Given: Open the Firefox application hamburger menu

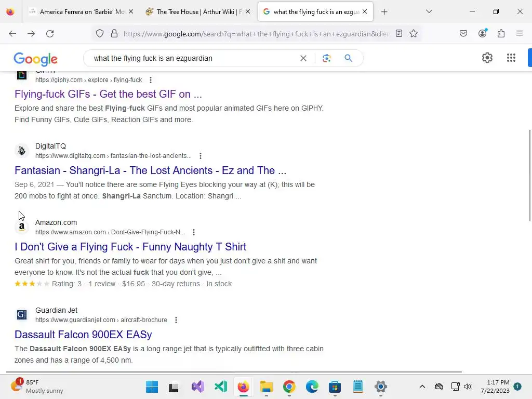Looking at the screenshot, I should [x=520, y=33].
